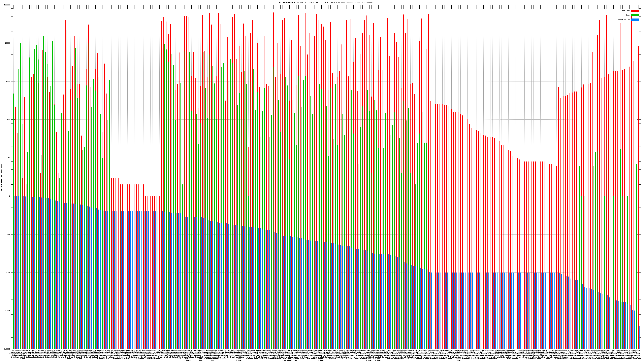Click the 1000 y-axis tick label
Viewport: 644px width, 362px height.
tap(8, 81)
